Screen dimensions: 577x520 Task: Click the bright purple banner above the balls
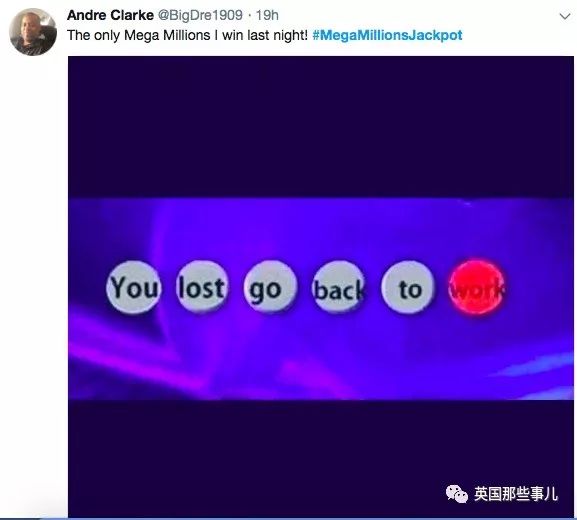321,228
